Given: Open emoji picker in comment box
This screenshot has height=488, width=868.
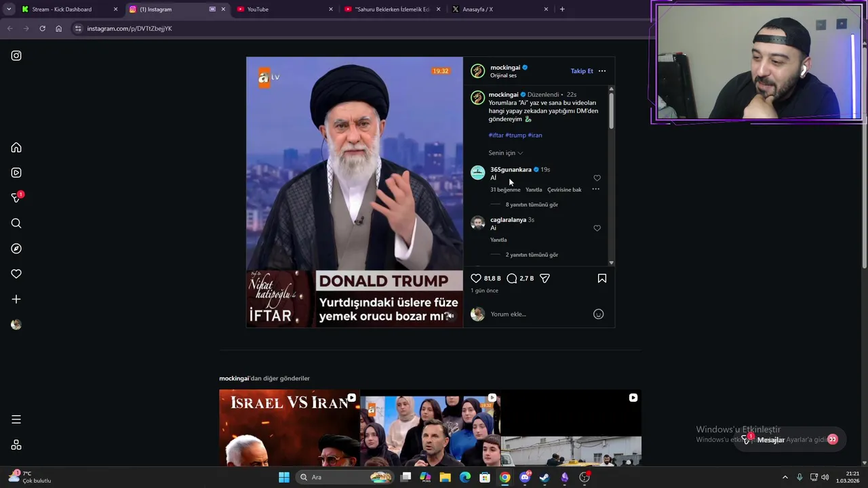Looking at the screenshot, I should 598,314.
